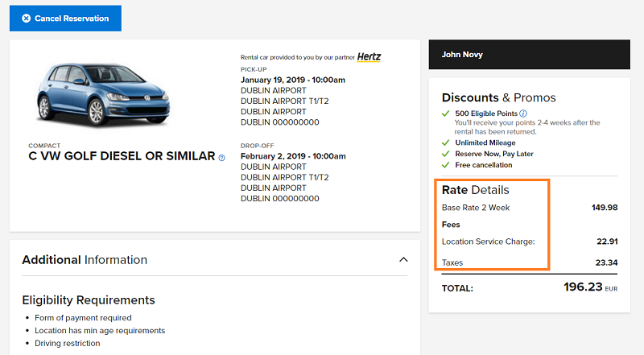
Task: Select the Unlimited Mileage text
Action: click(x=485, y=142)
